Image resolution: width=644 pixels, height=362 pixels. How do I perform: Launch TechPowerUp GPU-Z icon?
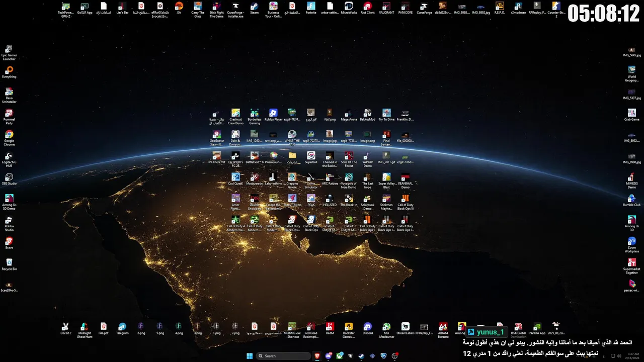pos(65,10)
